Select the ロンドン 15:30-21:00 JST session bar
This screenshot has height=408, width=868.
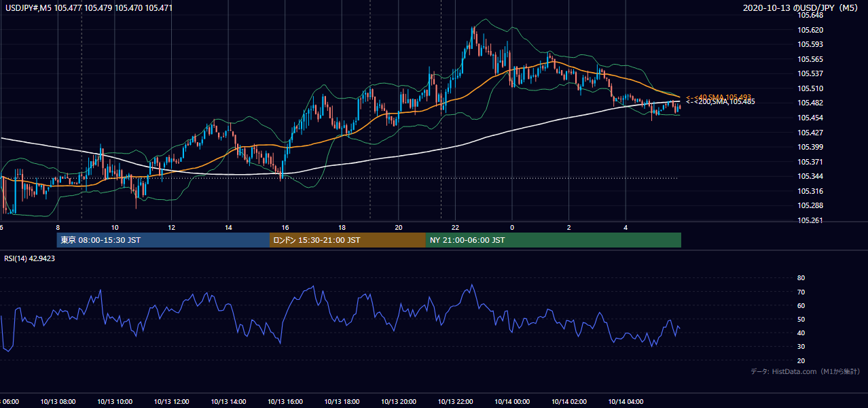(348, 240)
